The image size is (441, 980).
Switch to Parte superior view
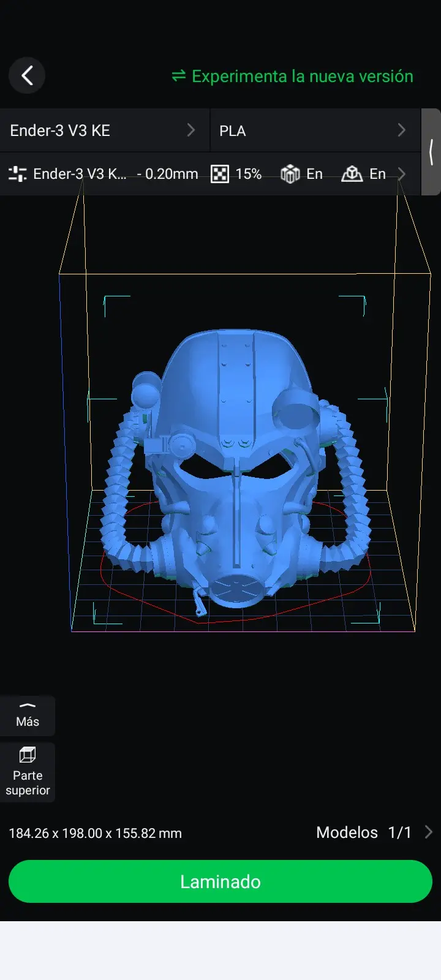point(28,772)
